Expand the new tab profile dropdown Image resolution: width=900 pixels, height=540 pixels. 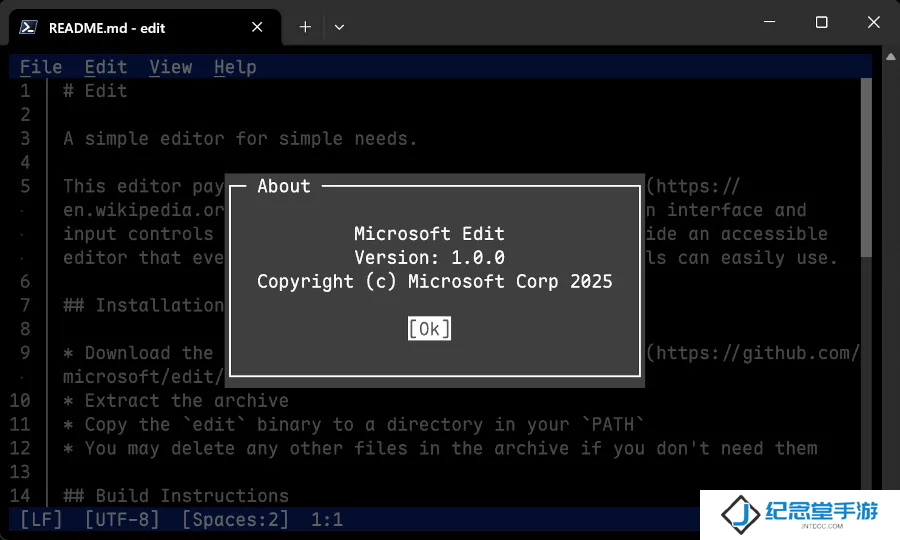(x=339, y=27)
